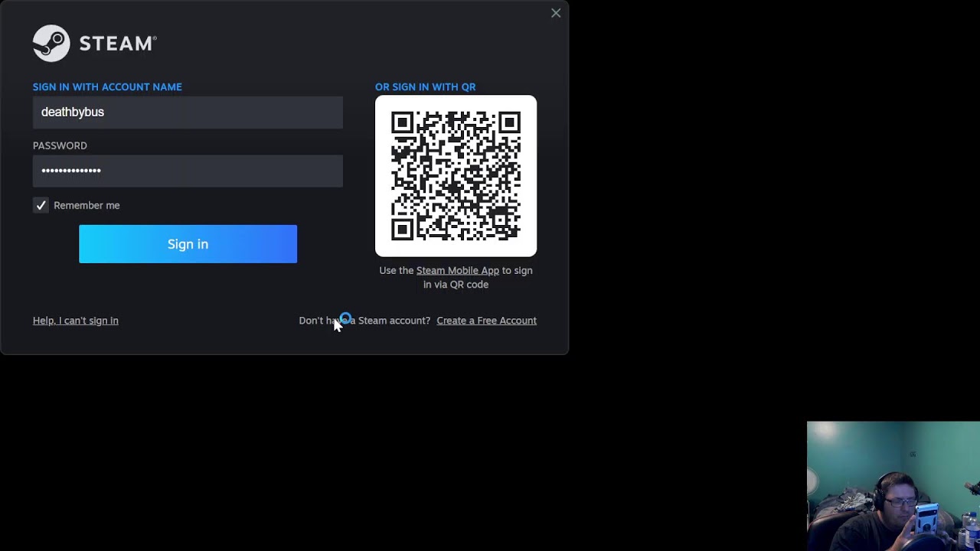Click the blue Sign in button
Viewport: 980px width, 551px height.
pos(188,244)
